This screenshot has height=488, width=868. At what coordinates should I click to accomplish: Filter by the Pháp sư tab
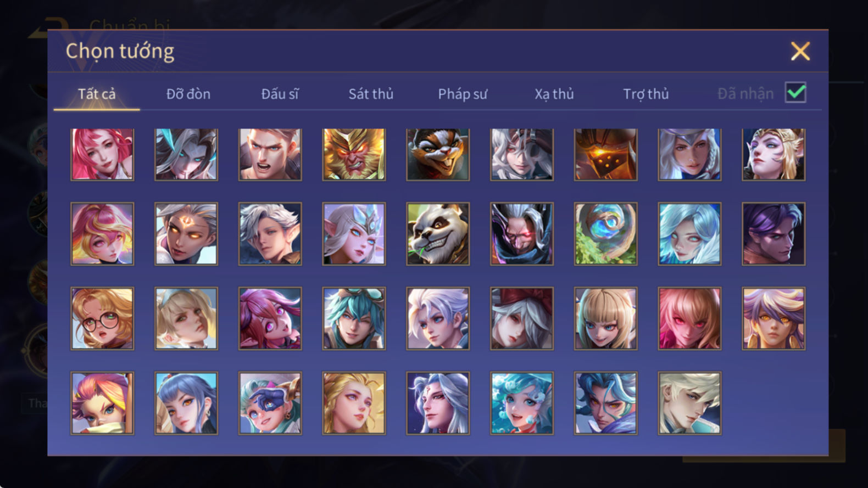pos(463,94)
